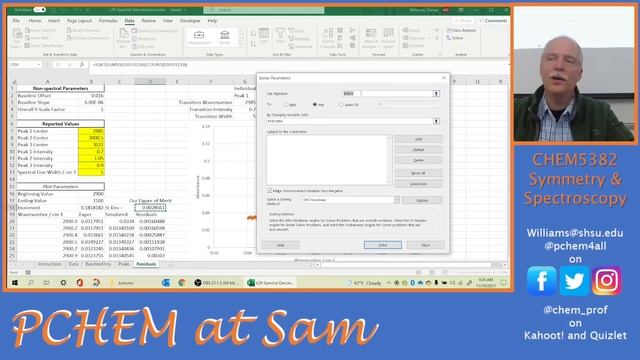The image size is (640, 360).
Task: Select the Peaks sheet tab
Action: [x=124, y=264]
